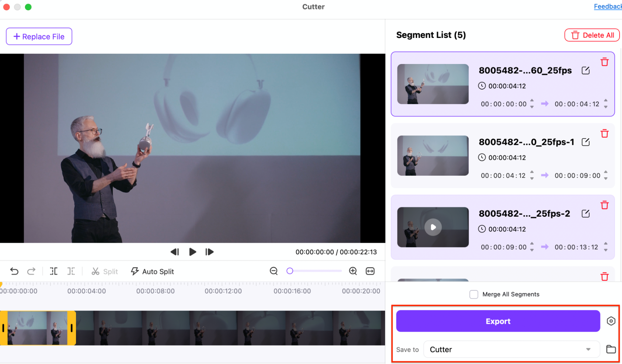Click the trim start bracket icon

(54, 271)
